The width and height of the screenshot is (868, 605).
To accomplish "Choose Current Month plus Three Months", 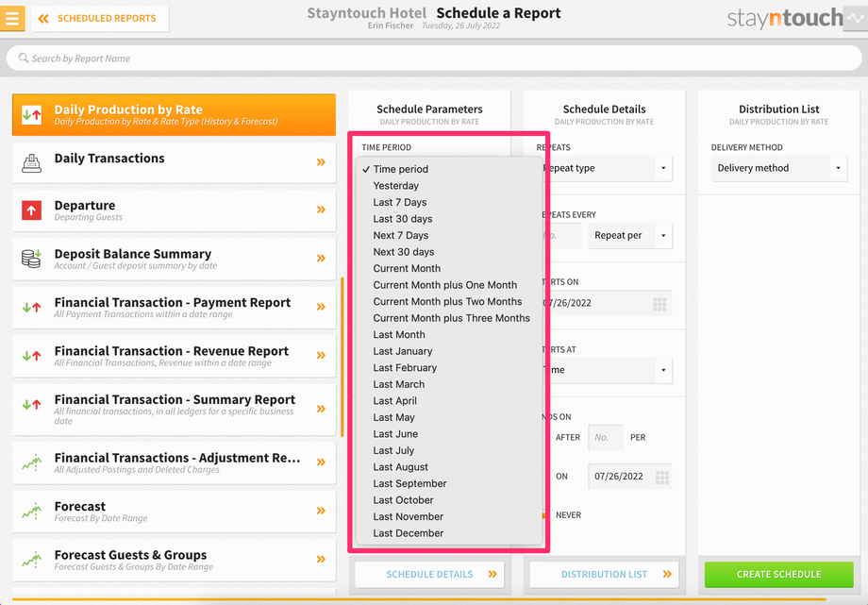I will pyautogui.click(x=449, y=318).
